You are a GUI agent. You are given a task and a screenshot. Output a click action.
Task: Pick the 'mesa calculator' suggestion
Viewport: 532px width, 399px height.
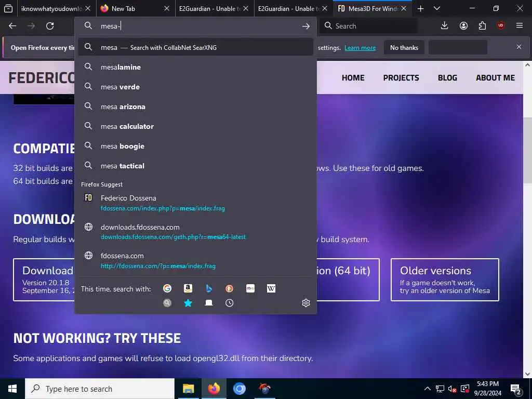point(195,126)
